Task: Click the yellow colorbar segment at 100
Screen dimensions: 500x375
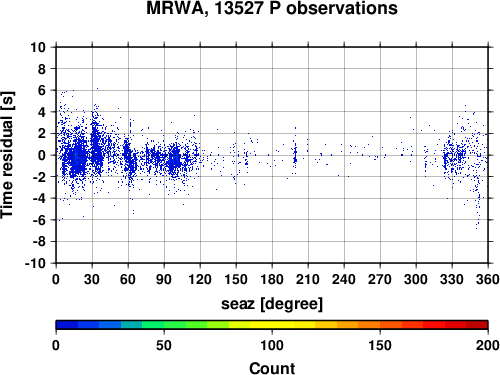Action: click(272, 325)
